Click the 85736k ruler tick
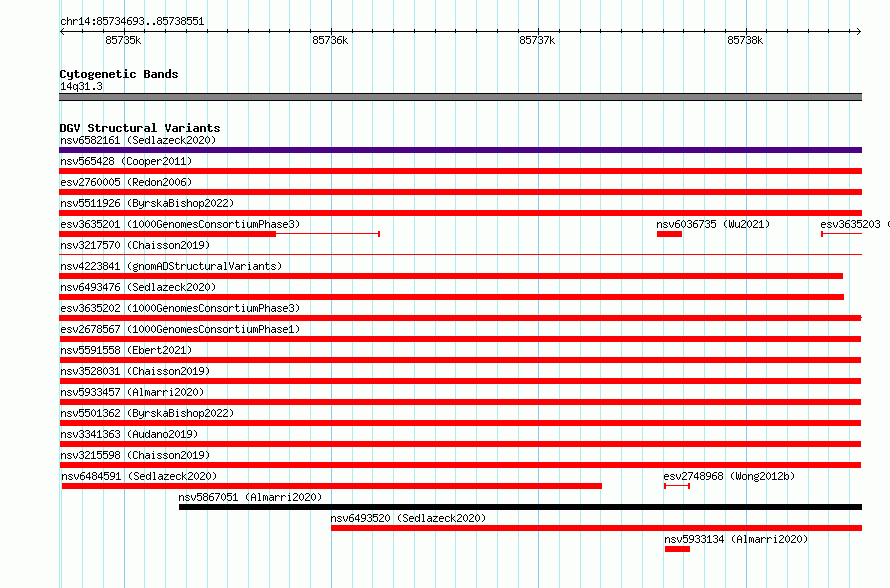The image size is (890, 588). (x=330, y=40)
